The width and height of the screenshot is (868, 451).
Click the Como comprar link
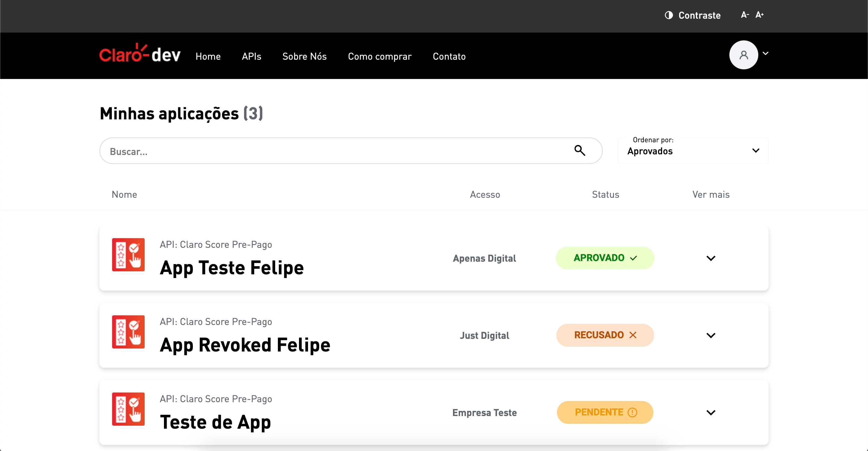pos(379,56)
